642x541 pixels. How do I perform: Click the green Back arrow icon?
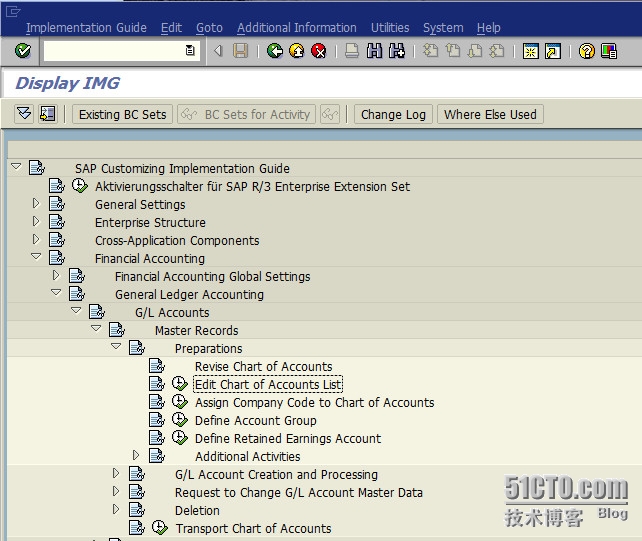275,51
